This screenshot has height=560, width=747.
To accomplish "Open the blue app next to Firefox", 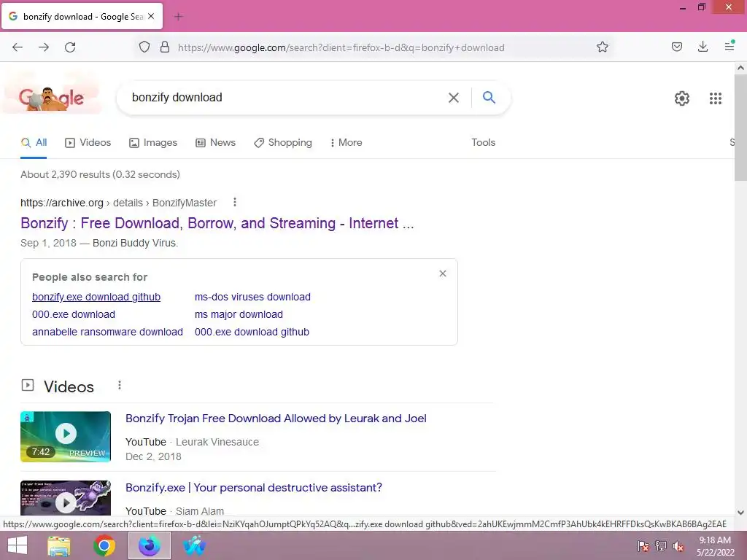I will click(x=194, y=545).
